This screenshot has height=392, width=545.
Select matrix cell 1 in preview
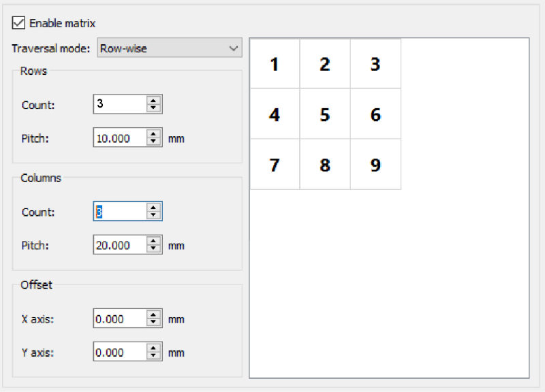click(x=275, y=63)
